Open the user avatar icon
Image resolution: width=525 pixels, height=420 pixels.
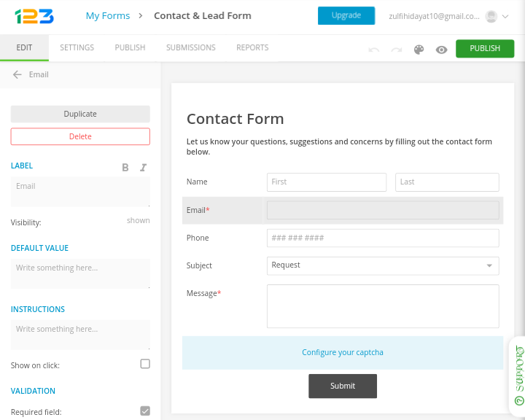pos(491,17)
